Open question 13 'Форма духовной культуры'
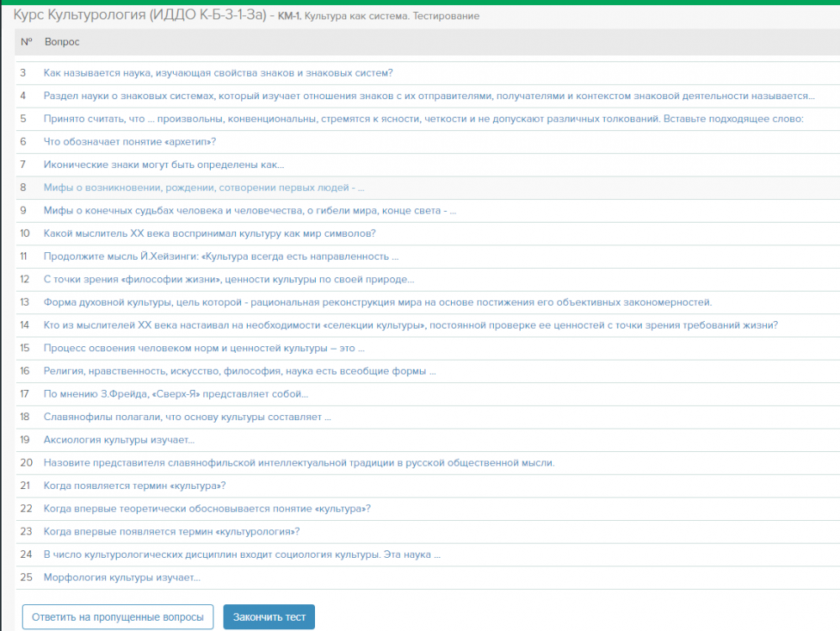 click(378, 302)
